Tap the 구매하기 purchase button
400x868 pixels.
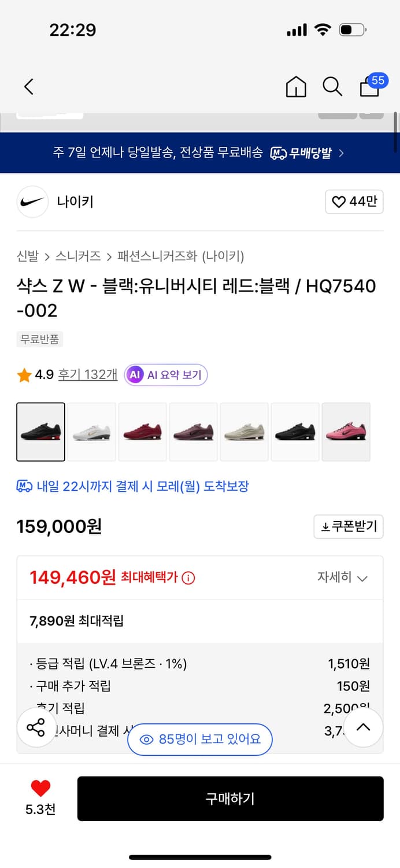[230, 799]
